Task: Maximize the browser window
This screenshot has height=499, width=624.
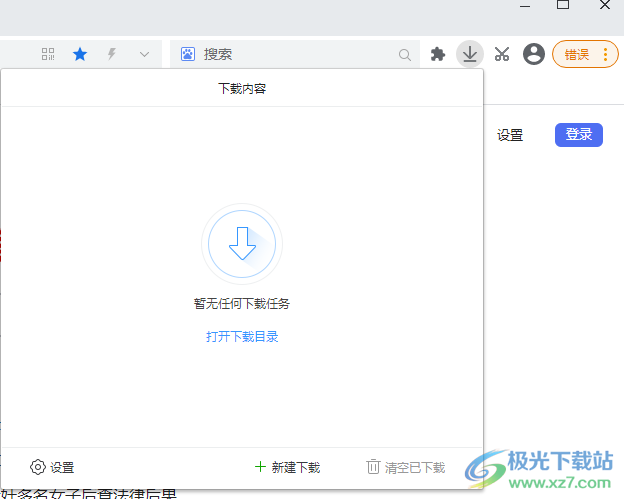Action: coord(563,5)
